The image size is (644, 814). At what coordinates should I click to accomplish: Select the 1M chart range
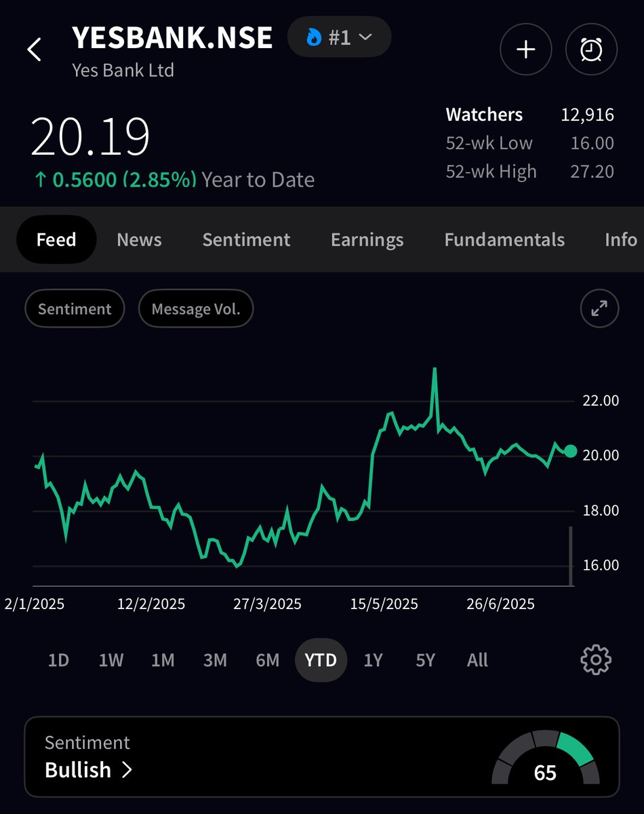[163, 660]
